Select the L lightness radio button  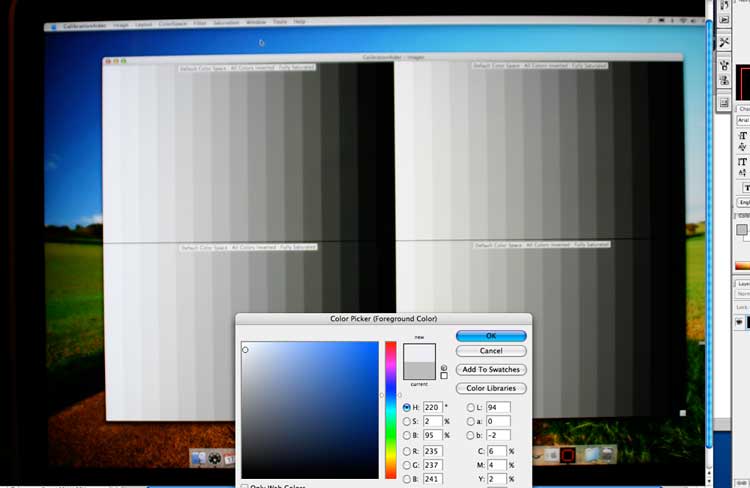(471, 407)
